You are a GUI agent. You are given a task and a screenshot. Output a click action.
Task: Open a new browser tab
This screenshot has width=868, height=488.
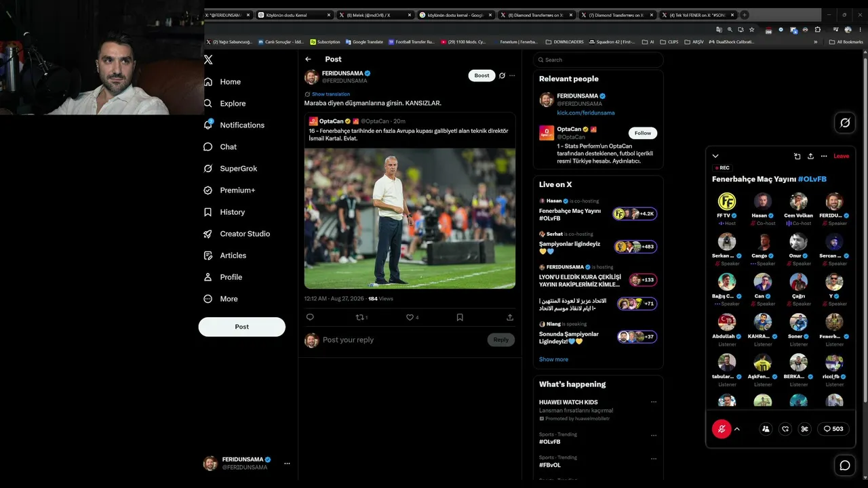(745, 15)
